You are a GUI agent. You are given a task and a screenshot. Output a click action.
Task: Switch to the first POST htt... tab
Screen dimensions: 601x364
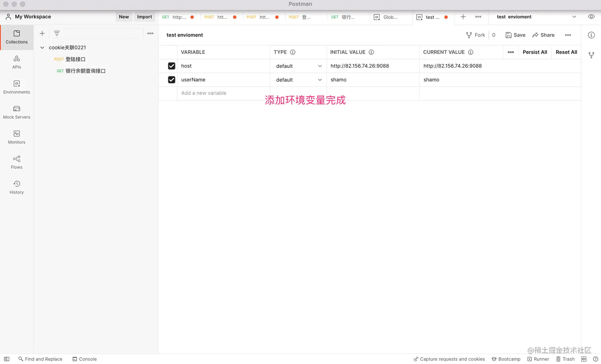221,17
